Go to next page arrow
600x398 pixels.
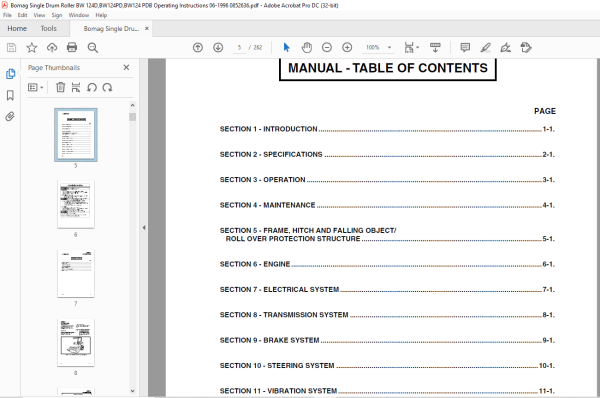[218, 47]
